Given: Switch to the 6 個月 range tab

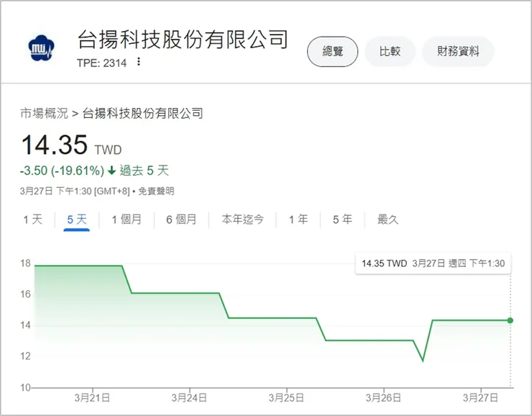Looking at the screenshot, I should (x=181, y=220).
